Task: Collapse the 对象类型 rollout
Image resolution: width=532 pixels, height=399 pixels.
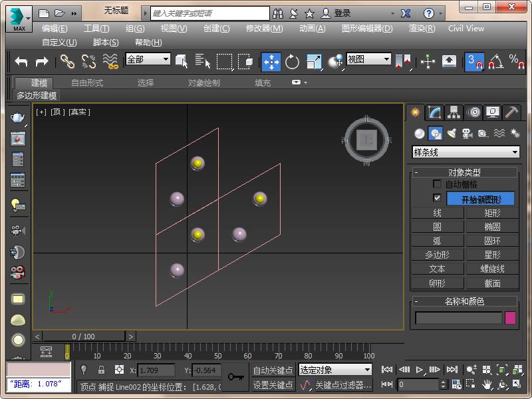Action: (464, 172)
